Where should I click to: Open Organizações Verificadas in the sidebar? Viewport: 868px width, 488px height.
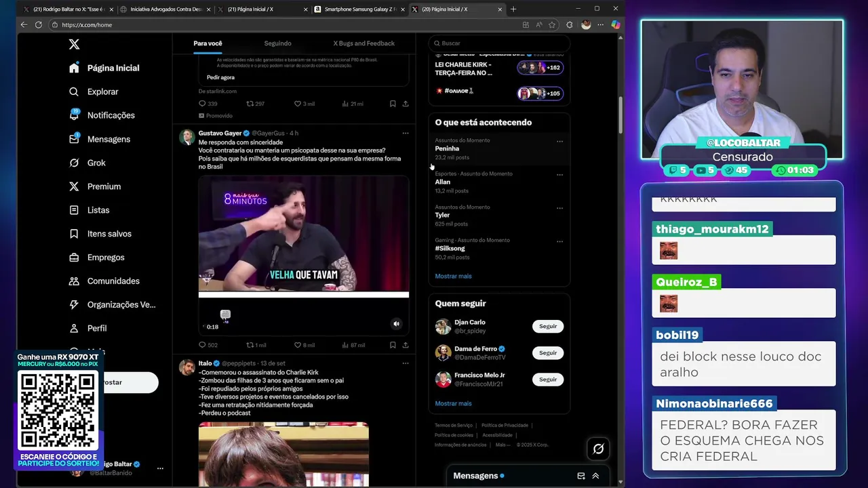coord(113,304)
